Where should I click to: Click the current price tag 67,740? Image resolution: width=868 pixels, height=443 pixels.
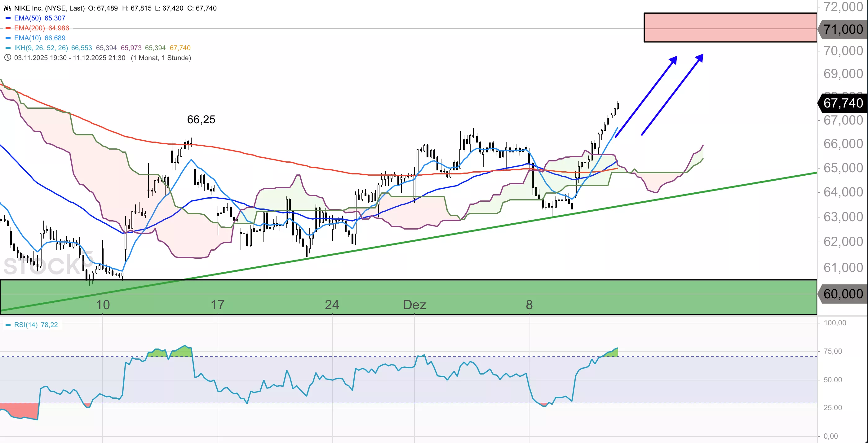coord(843,103)
